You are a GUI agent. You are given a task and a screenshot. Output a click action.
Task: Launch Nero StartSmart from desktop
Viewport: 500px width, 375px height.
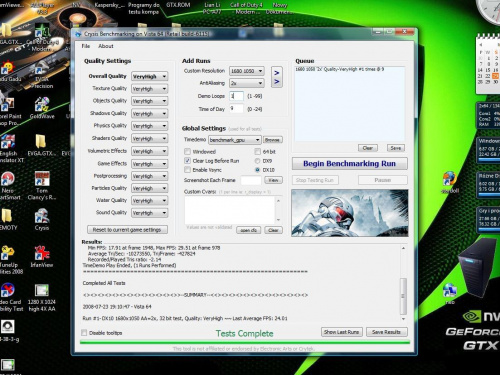[9, 186]
